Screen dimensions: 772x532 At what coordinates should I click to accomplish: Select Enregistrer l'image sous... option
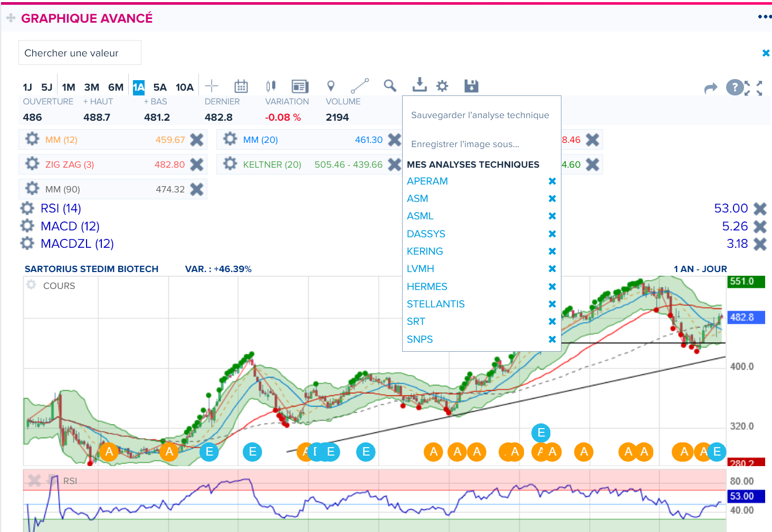[465, 144]
